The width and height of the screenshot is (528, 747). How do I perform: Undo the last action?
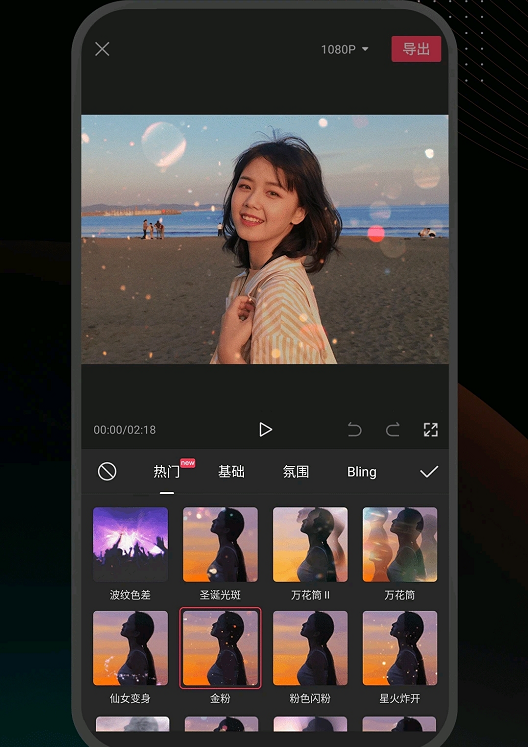(x=355, y=430)
